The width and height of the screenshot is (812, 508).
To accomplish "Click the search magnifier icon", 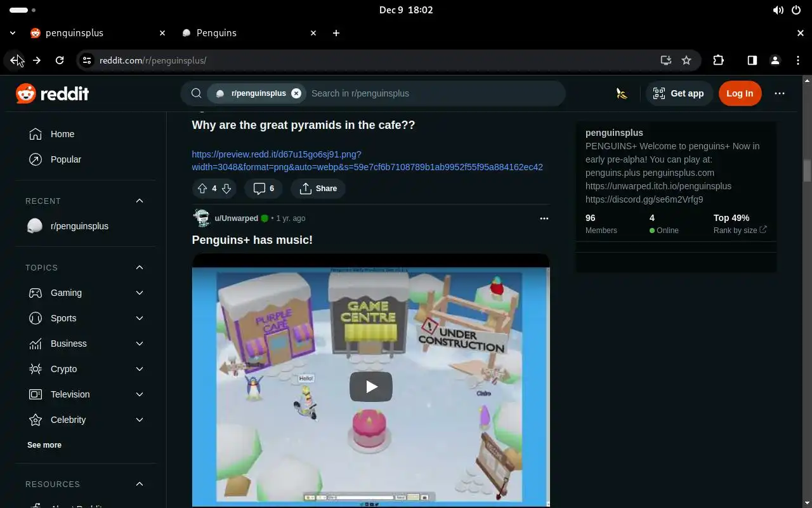I will [x=197, y=93].
